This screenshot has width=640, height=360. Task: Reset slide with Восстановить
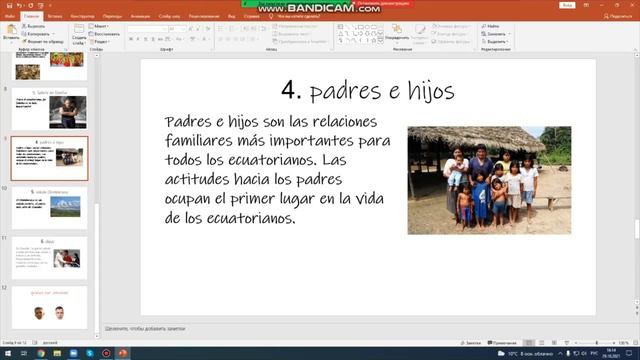point(104,34)
